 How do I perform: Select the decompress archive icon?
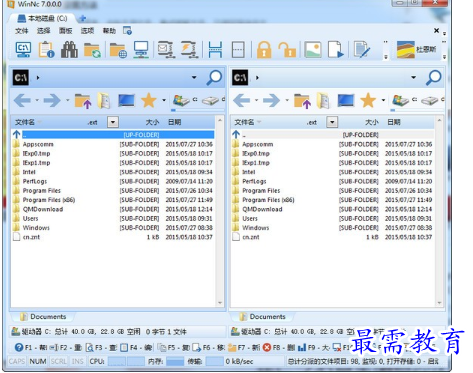(x=189, y=50)
